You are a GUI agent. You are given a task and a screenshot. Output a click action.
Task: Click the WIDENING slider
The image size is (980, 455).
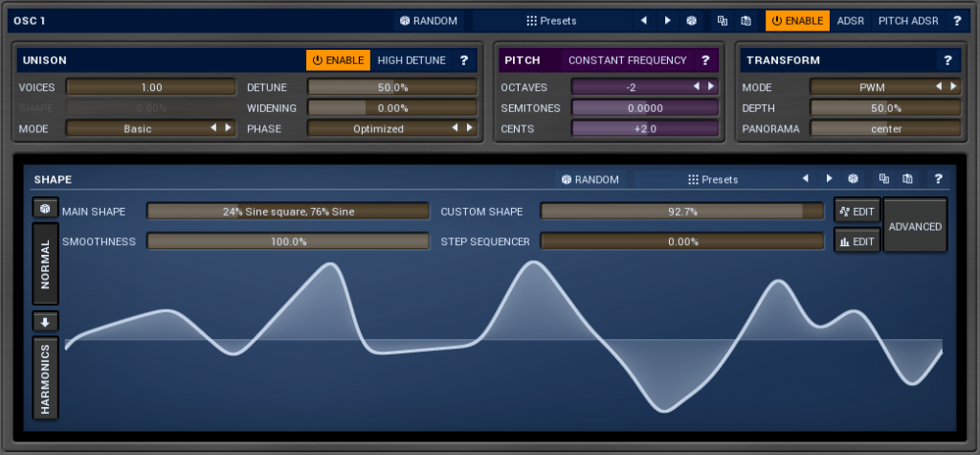pos(391,107)
